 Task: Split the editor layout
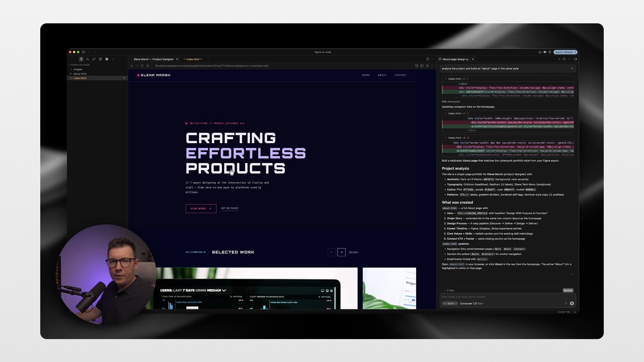[427, 59]
